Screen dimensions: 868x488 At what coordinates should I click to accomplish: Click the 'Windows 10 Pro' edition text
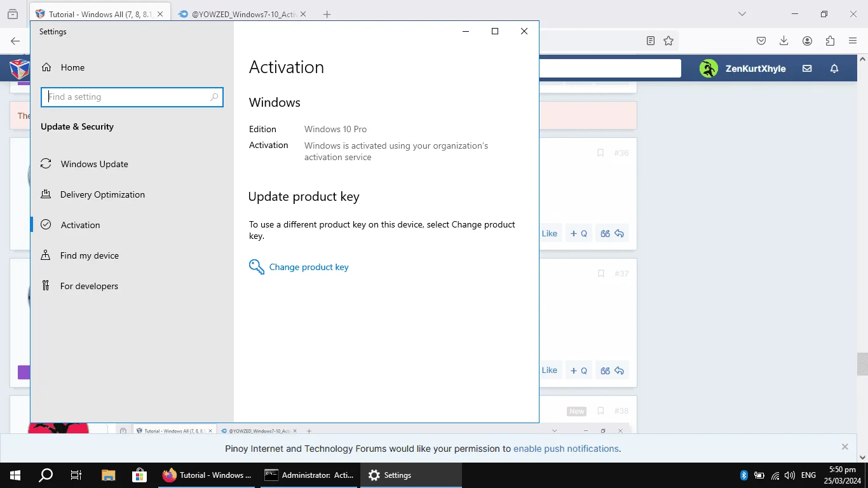pos(336,129)
